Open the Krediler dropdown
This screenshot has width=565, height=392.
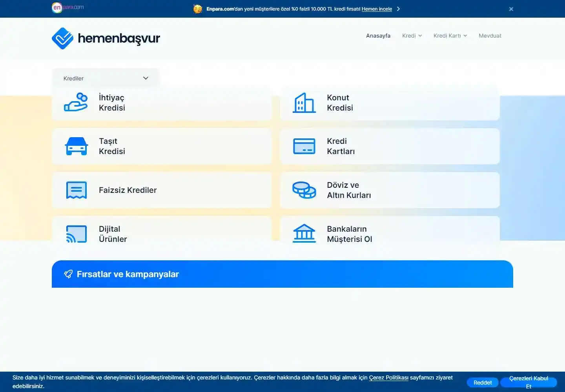point(106,78)
